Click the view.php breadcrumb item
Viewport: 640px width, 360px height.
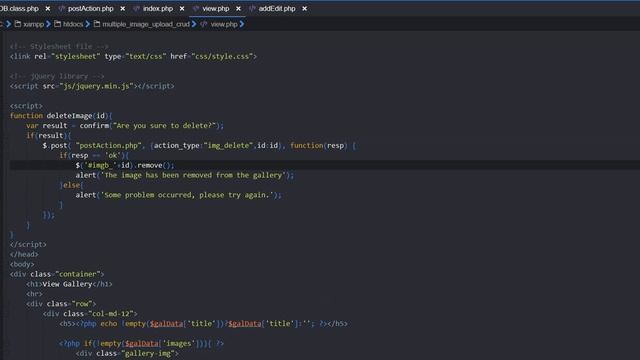pyautogui.click(x=224, y=24)
